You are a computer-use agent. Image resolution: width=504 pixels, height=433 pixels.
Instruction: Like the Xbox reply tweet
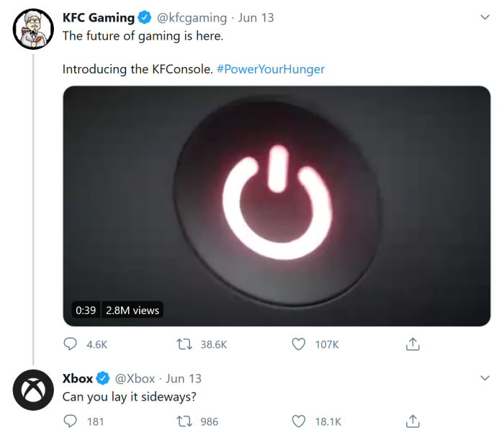(299, 421)
